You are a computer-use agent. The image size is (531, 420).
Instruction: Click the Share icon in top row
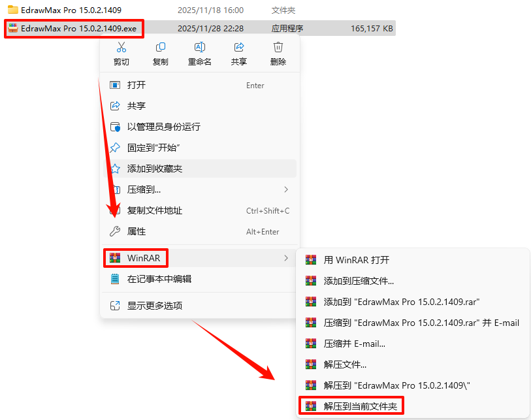239,47
